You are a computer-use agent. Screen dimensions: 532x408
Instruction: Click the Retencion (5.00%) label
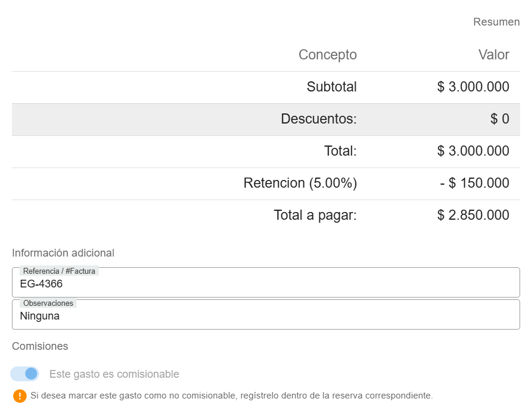[300, 183]
